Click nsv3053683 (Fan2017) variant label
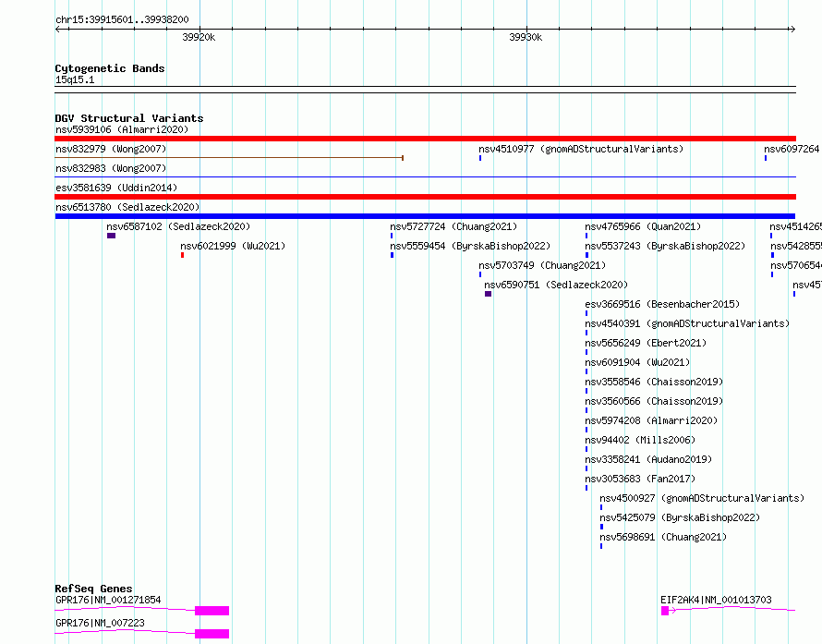 (641, 479)
